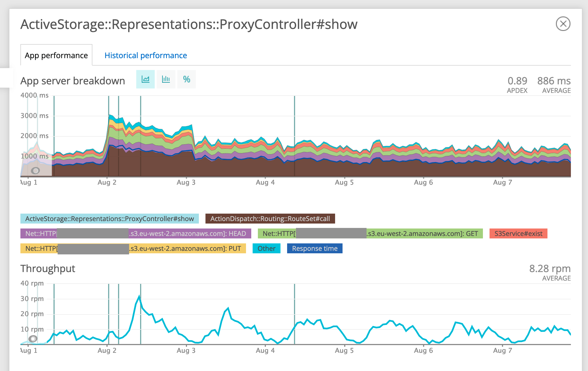Click throughput peak after Aug 2
Screen dimensions: 588x371
click(x=139, y=297)
